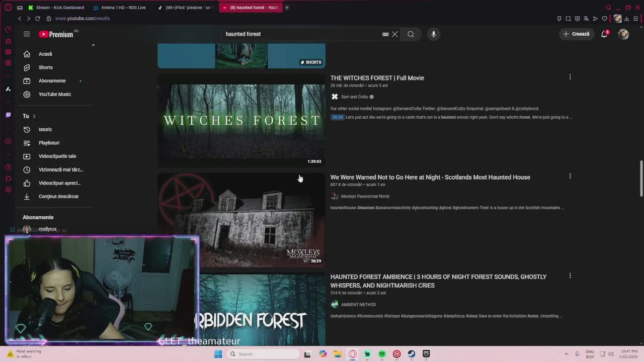
Task: Click the haunted forest search field
Action: [302, 34]
